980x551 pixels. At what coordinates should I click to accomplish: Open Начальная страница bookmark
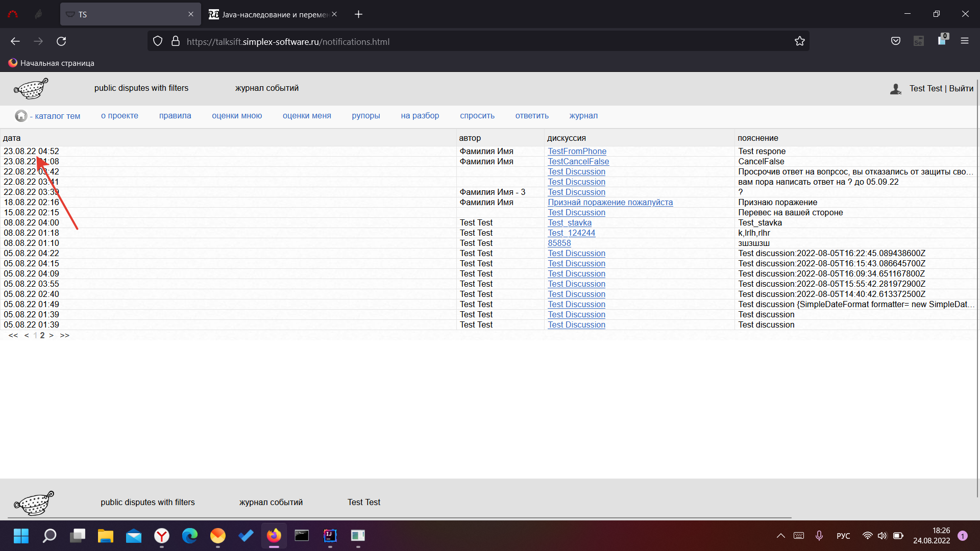tap(52, 63)
